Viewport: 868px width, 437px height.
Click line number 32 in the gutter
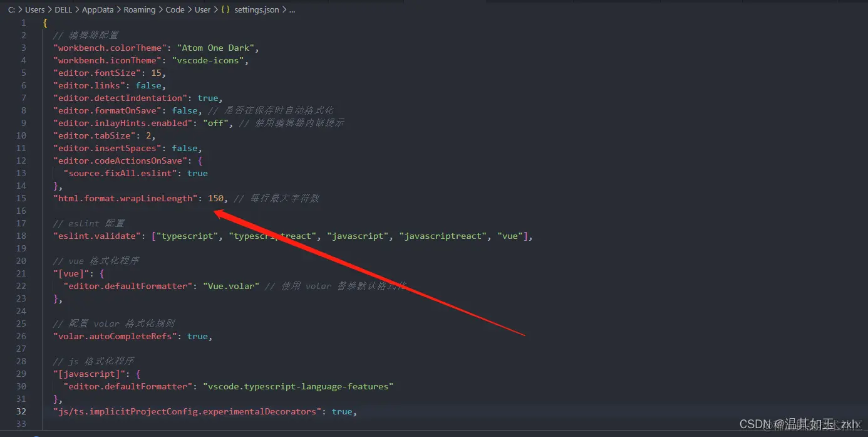pos(21,411)
